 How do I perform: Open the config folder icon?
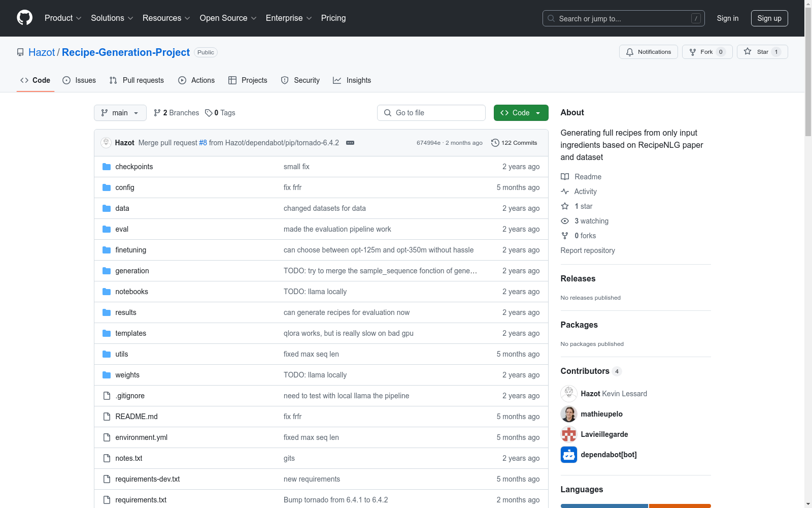click(107, 187)
